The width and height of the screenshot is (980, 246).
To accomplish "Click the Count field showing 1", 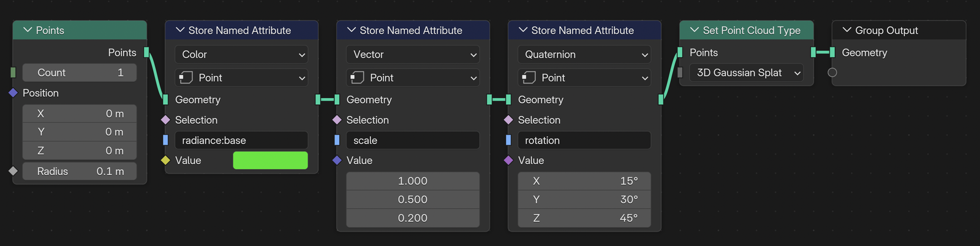I will pos(80,73).
